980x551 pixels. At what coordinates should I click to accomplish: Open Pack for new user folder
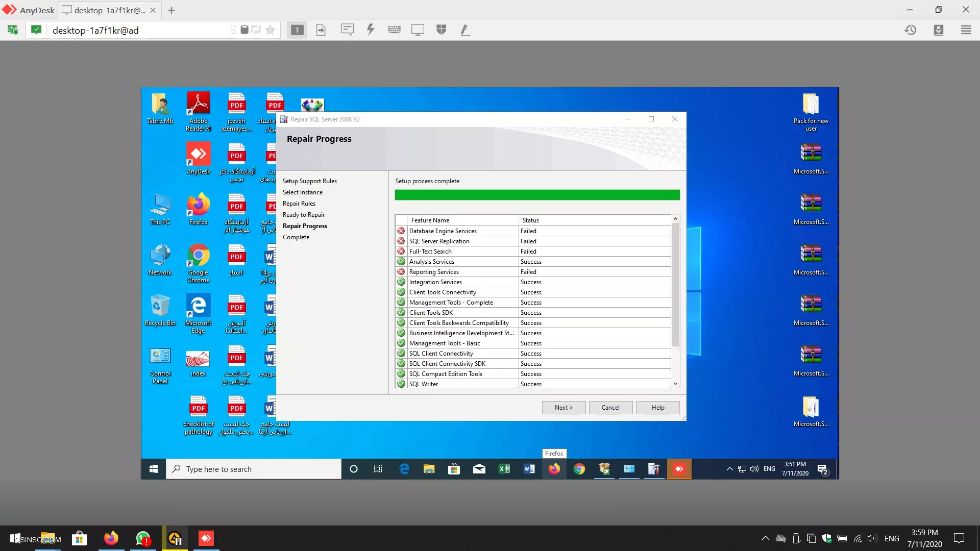(x=811, y=112)
